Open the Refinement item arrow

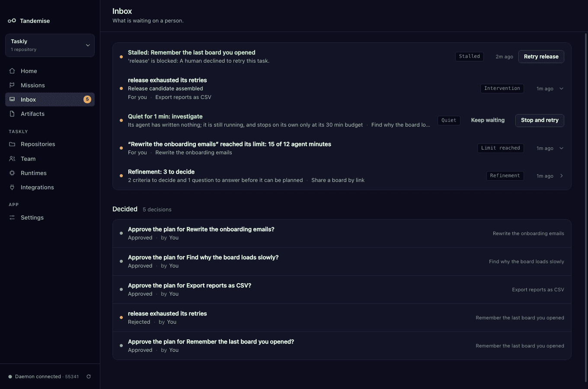(562, 176)
